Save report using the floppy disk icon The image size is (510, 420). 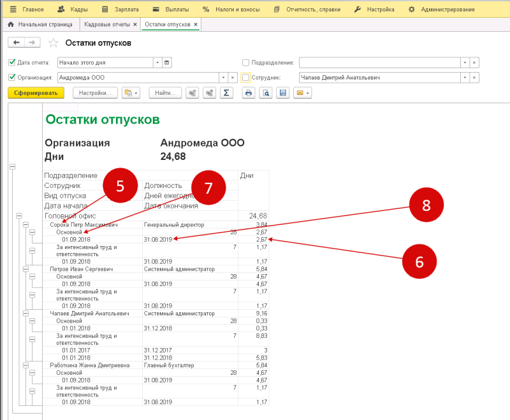tap(283, 93)
